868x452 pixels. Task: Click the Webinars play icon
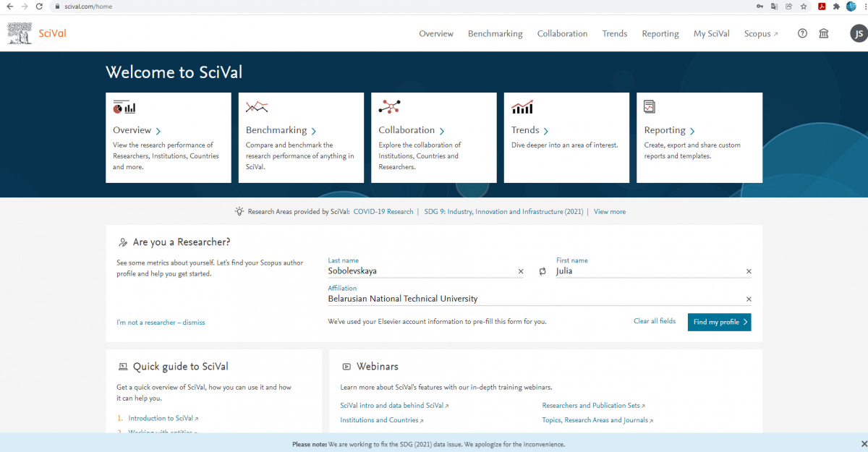pyautogui.click(x=347, y=367)
